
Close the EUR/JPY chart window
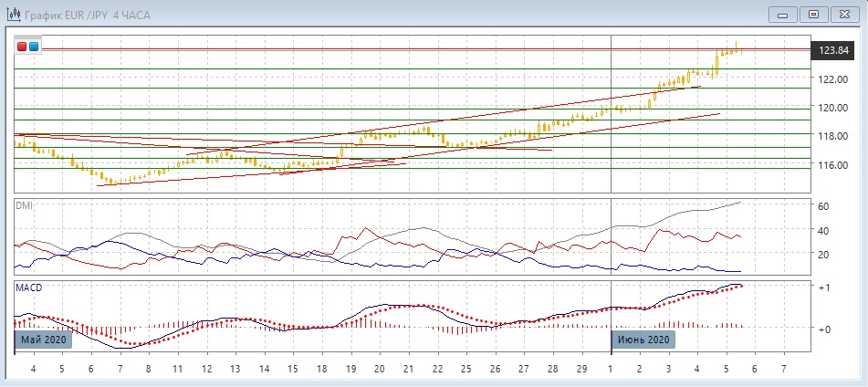(x=844, y=14)
